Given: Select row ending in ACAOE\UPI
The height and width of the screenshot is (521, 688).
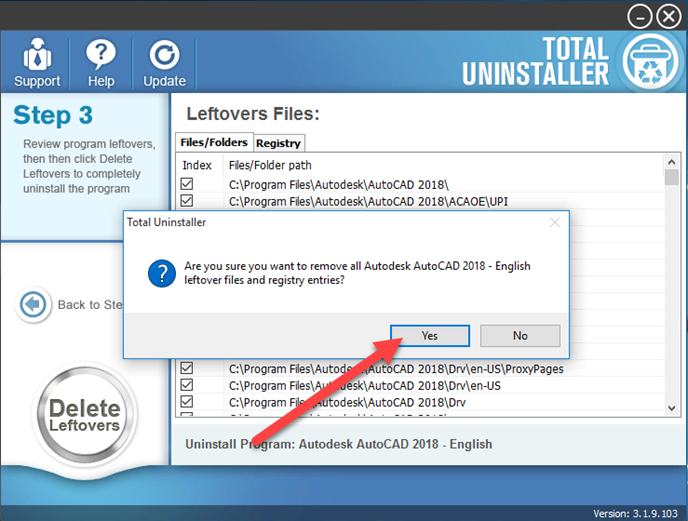Looking at the screenshot, I should pyautogui.click(x=420, y=201).
